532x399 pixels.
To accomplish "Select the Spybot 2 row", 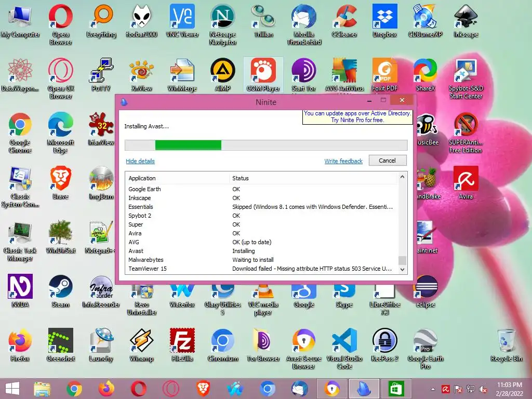I will (261, 216).
